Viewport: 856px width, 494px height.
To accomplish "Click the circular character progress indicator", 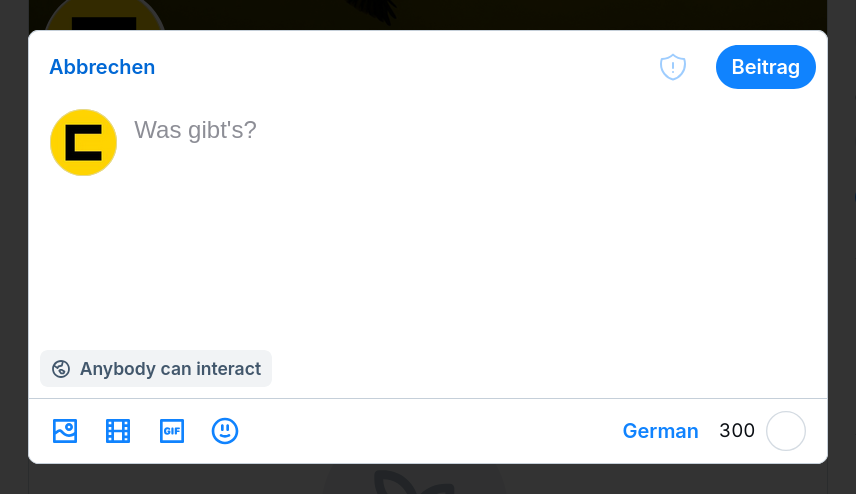I will pyautogui.click(x=786, y=431).
